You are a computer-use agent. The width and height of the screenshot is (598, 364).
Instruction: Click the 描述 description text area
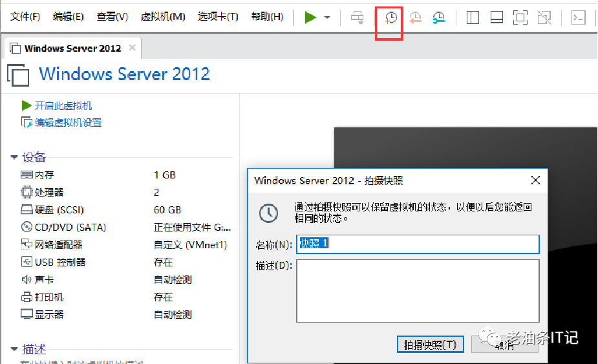[x=418, y=291]
